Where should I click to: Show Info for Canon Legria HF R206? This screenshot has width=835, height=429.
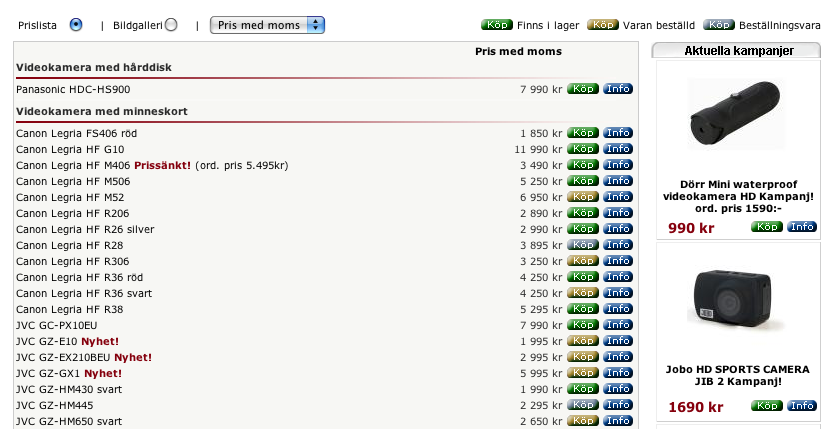point(618,212)
